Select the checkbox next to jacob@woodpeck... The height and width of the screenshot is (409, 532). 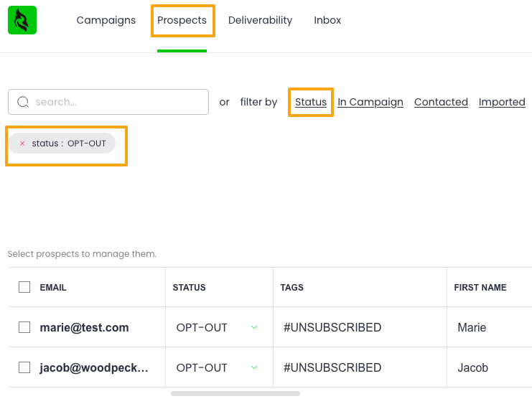point(24,367)
